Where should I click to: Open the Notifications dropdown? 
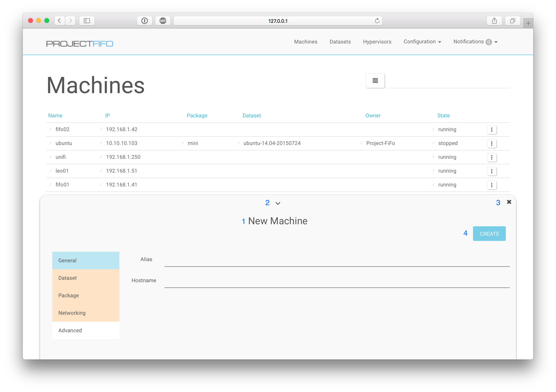coord(475,42)
